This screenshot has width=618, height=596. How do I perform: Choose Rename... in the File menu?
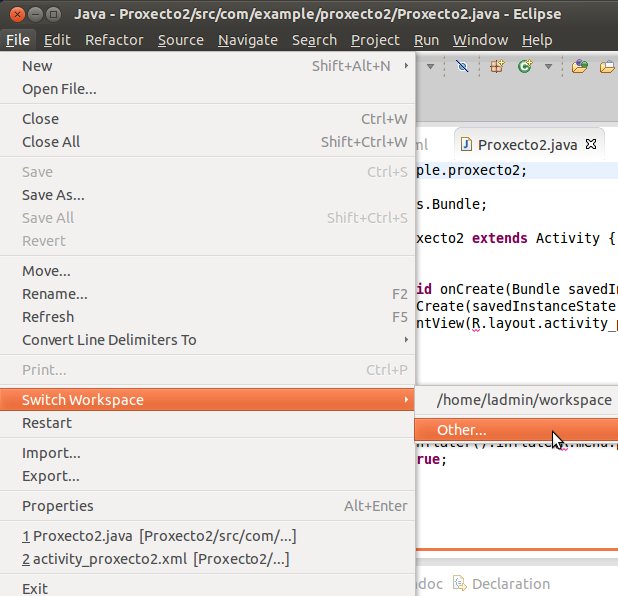(x=207, y=294)
